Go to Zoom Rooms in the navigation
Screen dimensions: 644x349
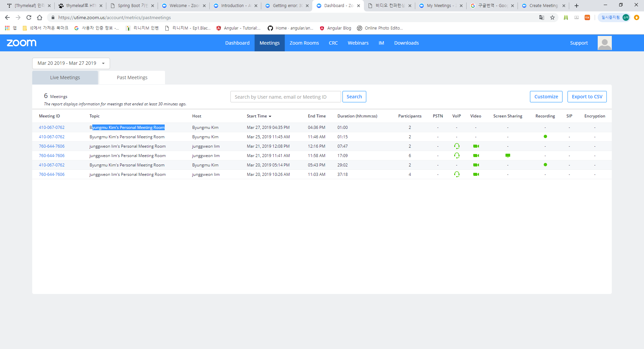coord(304,43)
